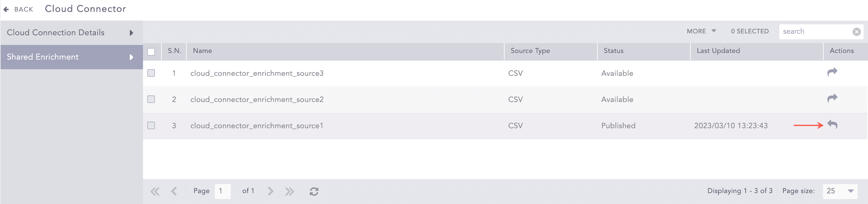
Task: Click the refresh icon in pagination bar
Action: (x=314, y=191)
